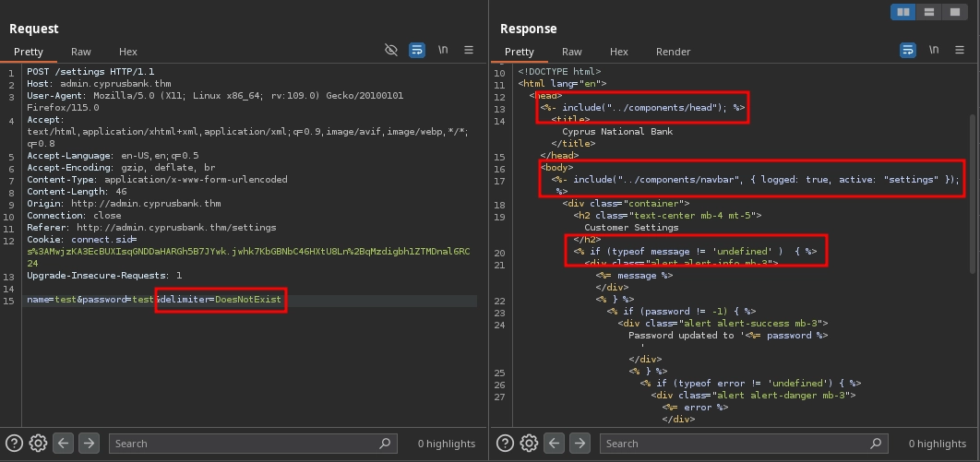Select side-by-side split layout icon

click(904, 11)
